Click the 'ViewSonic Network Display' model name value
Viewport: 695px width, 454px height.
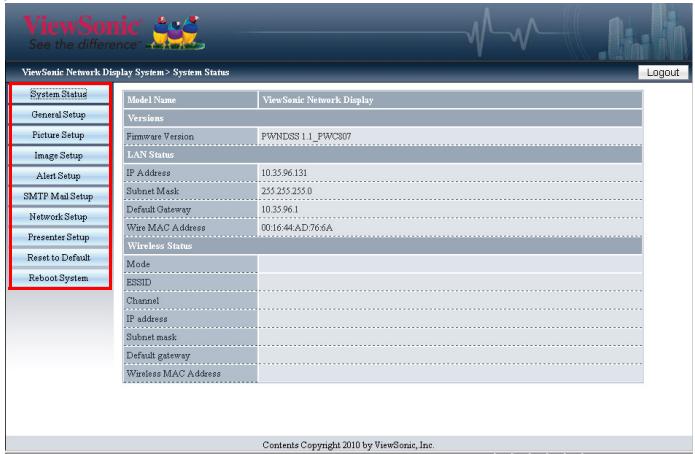(x=318, y=100)
